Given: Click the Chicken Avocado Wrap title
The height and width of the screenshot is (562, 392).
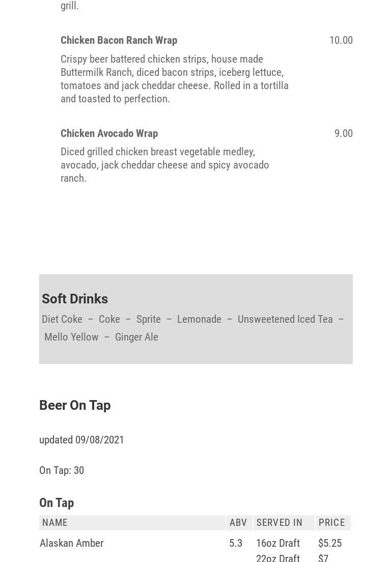Looking at the screenshot, I should click(109, 133).
